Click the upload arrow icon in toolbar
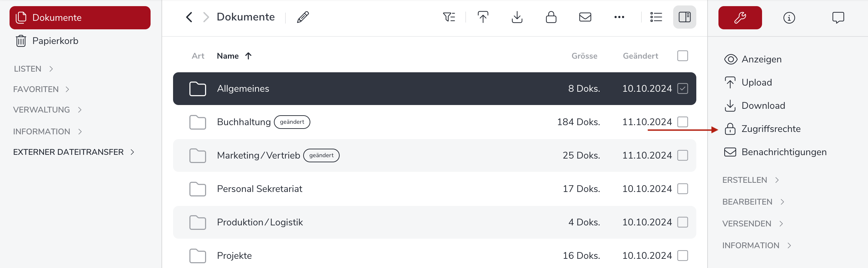 point(483,17)
